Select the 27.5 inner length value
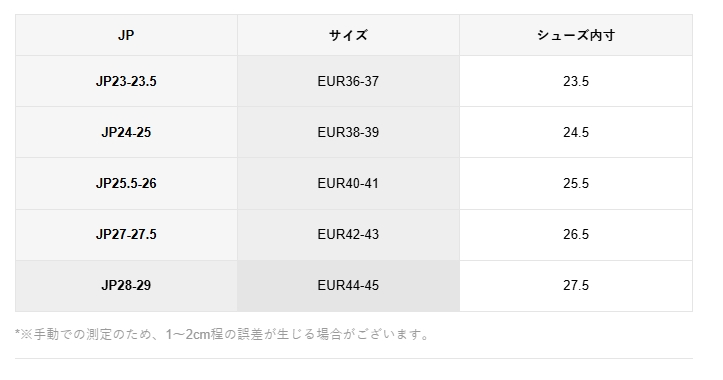The width and height of the screenshot is (723, 380). click(576, 285)
